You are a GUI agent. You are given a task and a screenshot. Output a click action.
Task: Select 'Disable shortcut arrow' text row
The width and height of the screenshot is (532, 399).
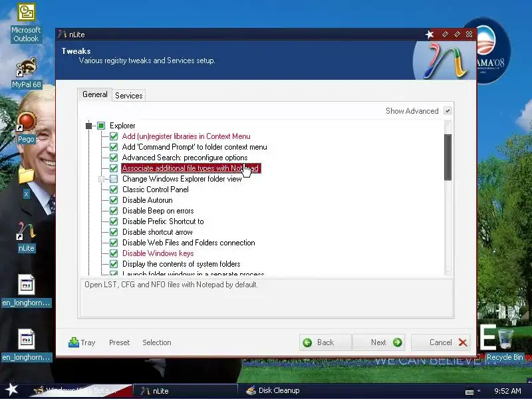click(x=158, y=232)
